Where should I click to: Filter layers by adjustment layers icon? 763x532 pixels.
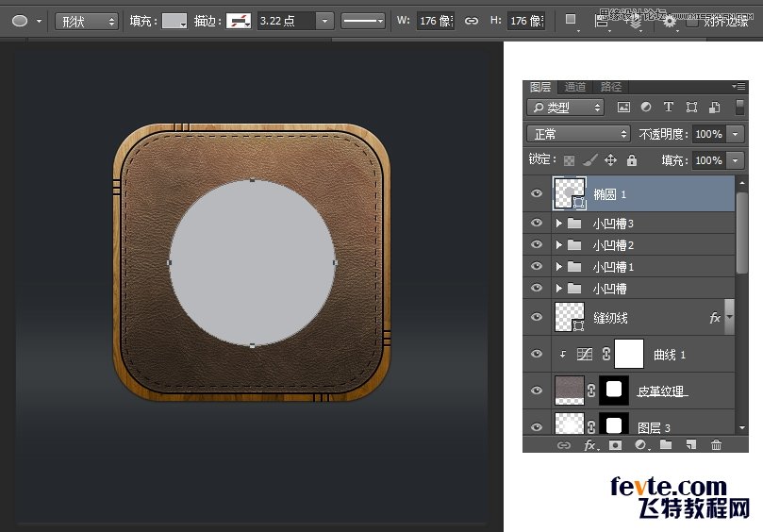(x=646, y=108)
